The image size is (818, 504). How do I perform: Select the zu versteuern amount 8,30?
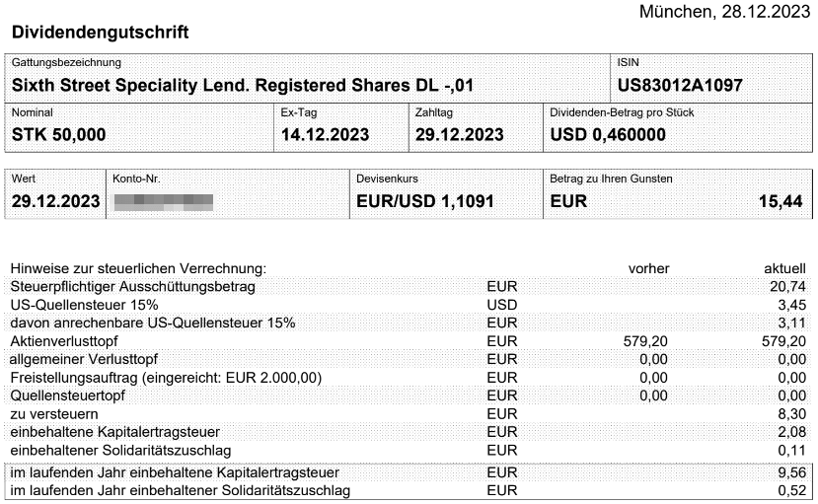(792, 414)
